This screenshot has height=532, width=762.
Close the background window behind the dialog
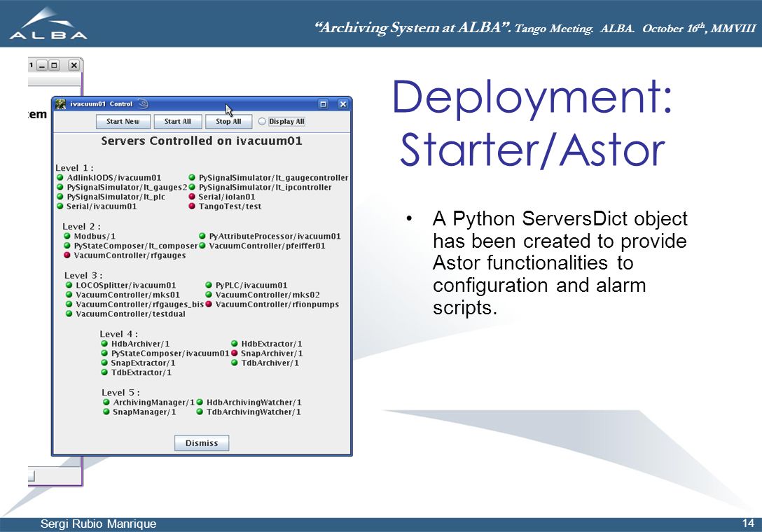[74, 65]
